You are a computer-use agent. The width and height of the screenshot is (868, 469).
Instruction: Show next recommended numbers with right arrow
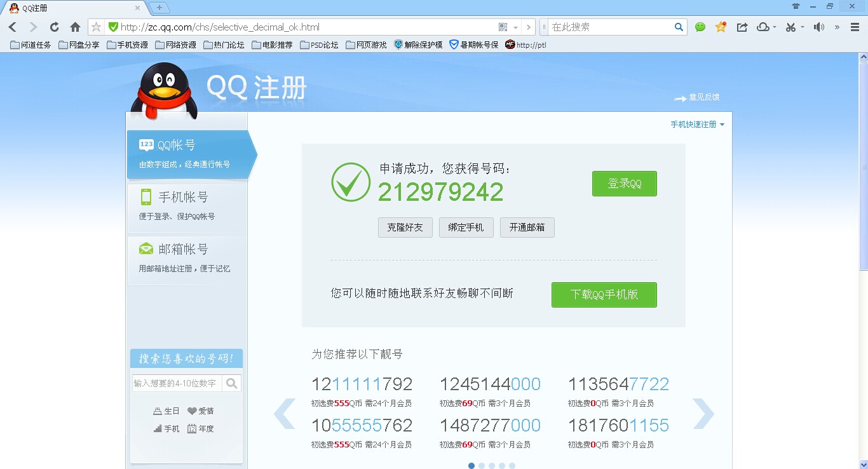point(703,414)
